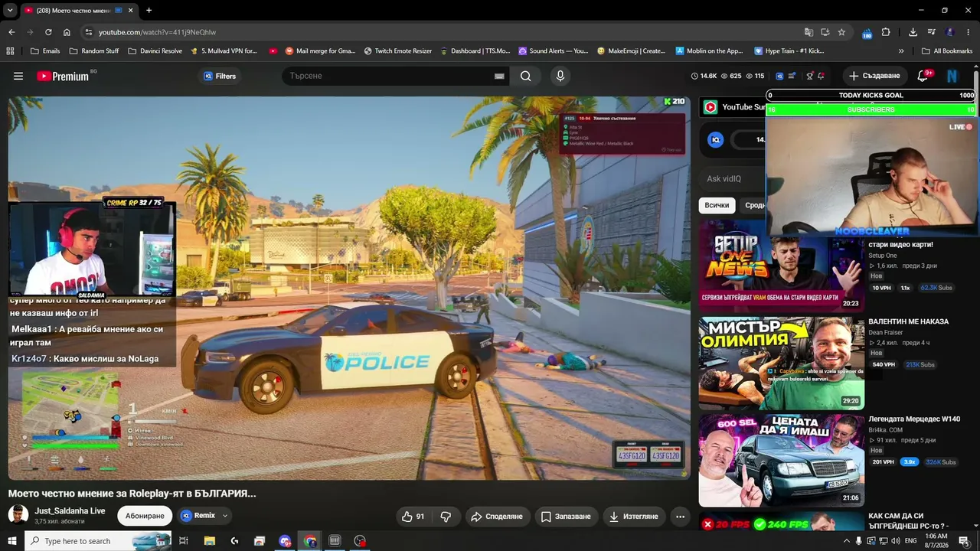Open the Setup One News video thumbnail
980x551 pixels.
point(782,266)
